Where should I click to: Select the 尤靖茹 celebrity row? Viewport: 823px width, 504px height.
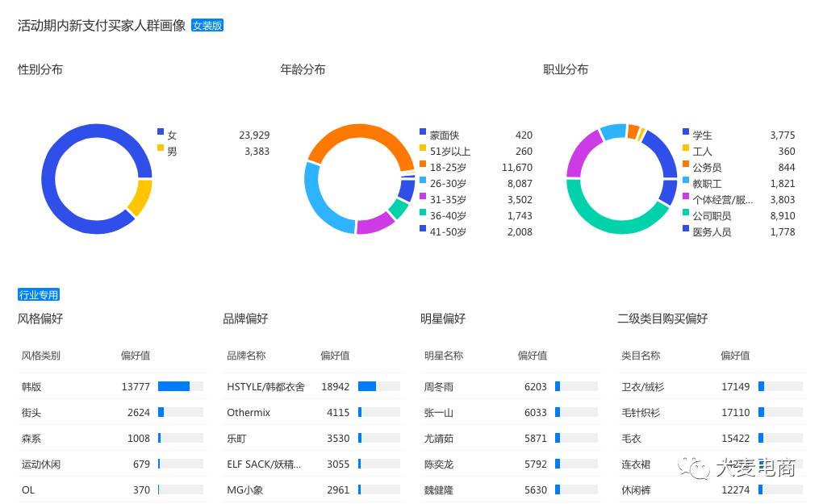point(511,438)
